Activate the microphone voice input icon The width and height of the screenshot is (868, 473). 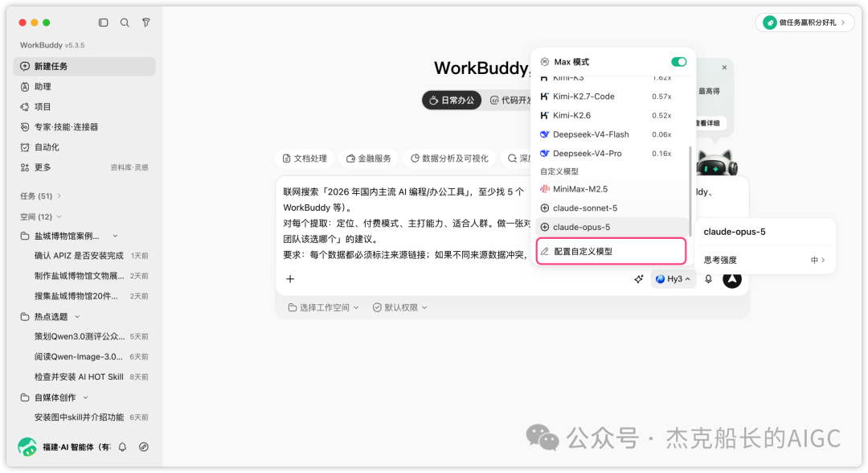[x=709, y=279]
